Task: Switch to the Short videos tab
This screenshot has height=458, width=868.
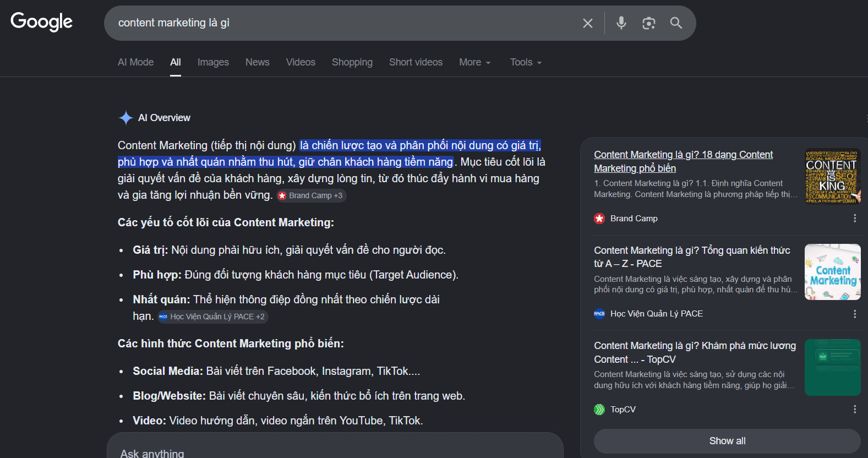Action: click(x=416, y=62)
